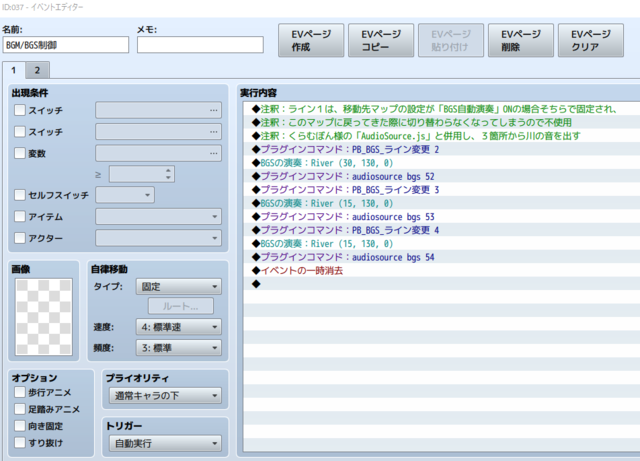640x461 pixels.
Task: Select command PB_BGS_ライン変更 4
Action: (442, 230)
